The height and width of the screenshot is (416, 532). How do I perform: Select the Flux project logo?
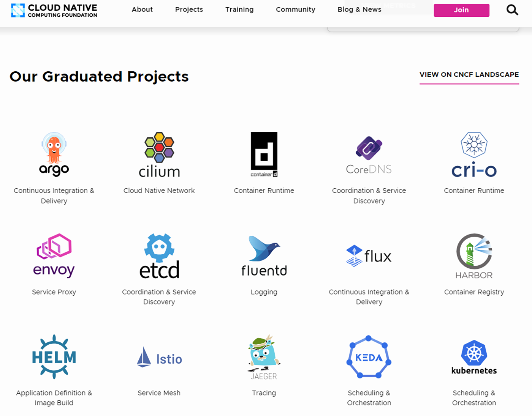click(x=369, y=256)
